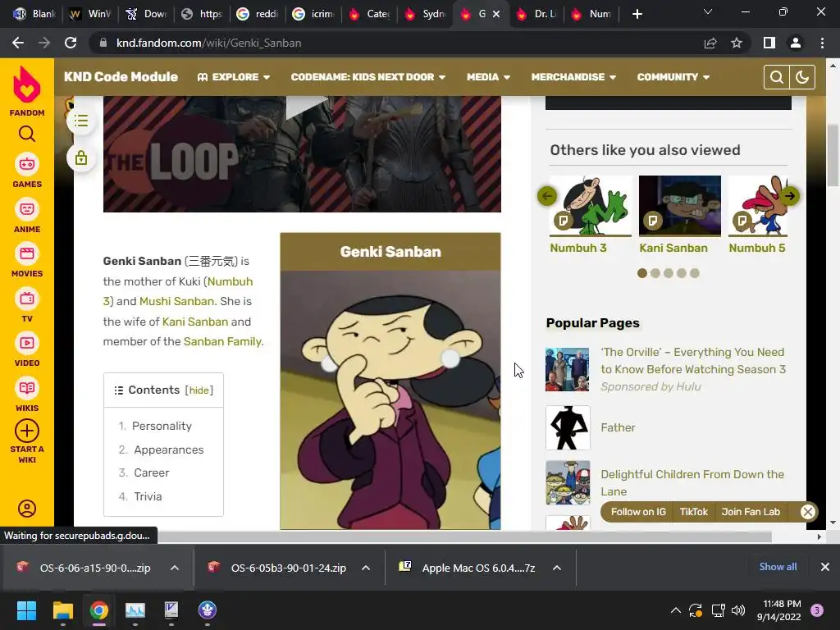Open Chrome three-dot menu
Viewport: 840px width, 630px height.
tap(822, 43)
